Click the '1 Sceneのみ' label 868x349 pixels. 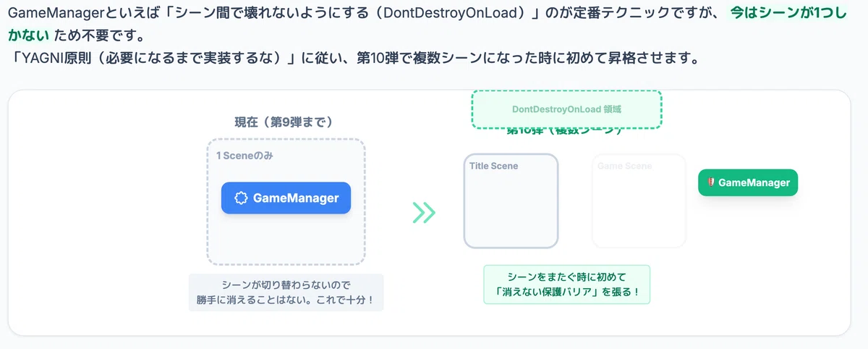(244, 156)
